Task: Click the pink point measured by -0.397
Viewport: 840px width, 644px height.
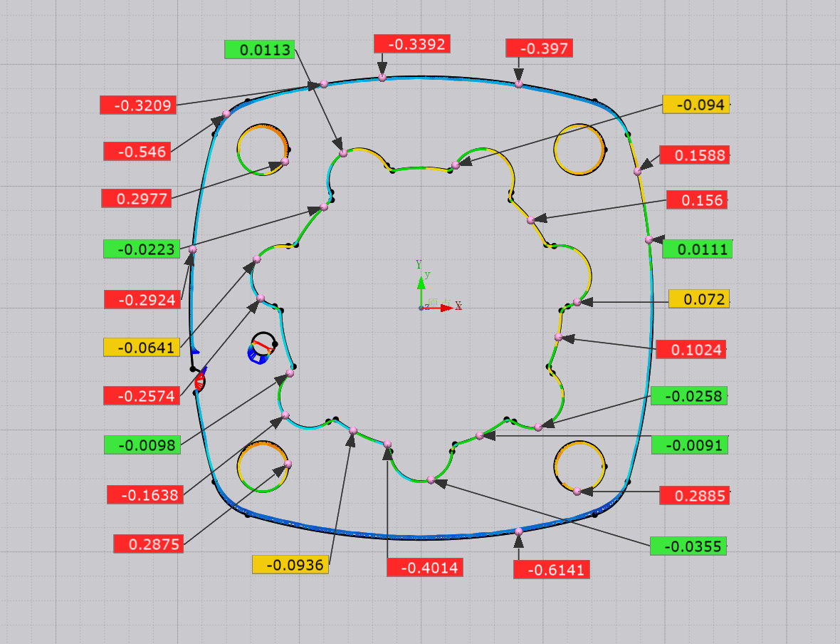Action: (x=519, y=84)
